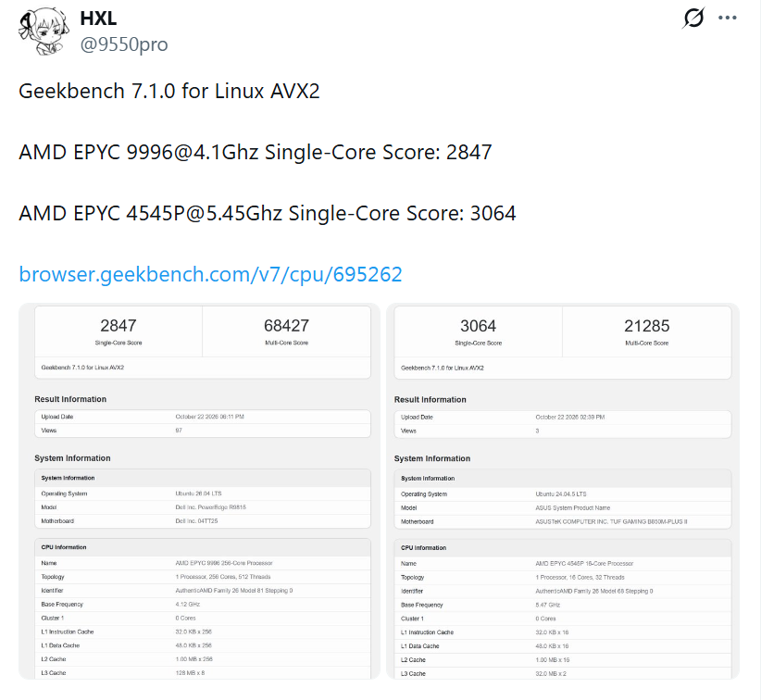Click 'AMD EPYC 4545P 16-Core Processor' name value
The height and width of the screenshot is (700, 761).
tap(584, 564)
